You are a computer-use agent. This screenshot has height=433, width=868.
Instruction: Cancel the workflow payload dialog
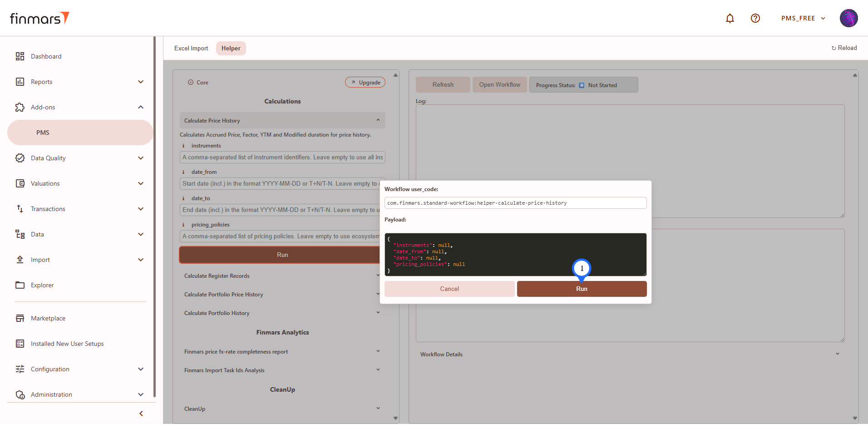pos(449,289)
